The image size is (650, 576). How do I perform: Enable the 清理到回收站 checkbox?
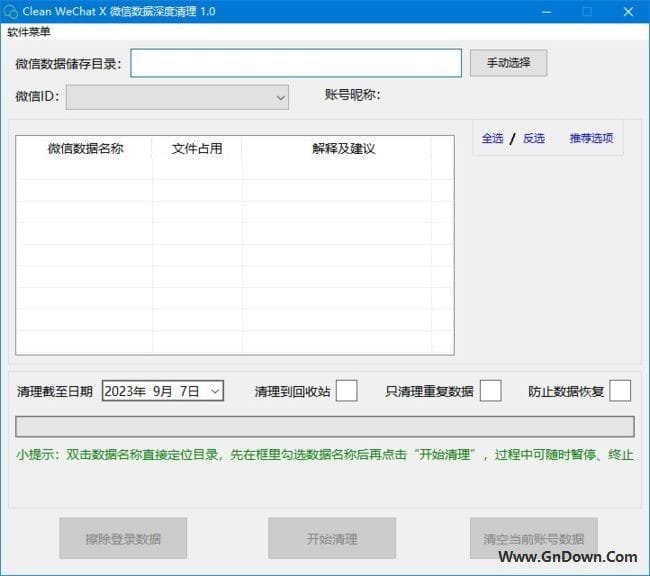[x=347, y=391]
